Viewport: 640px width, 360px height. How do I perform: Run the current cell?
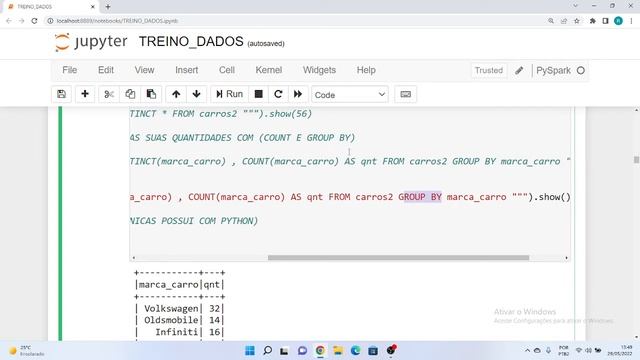pyautogui.click(x=229, y=94)
